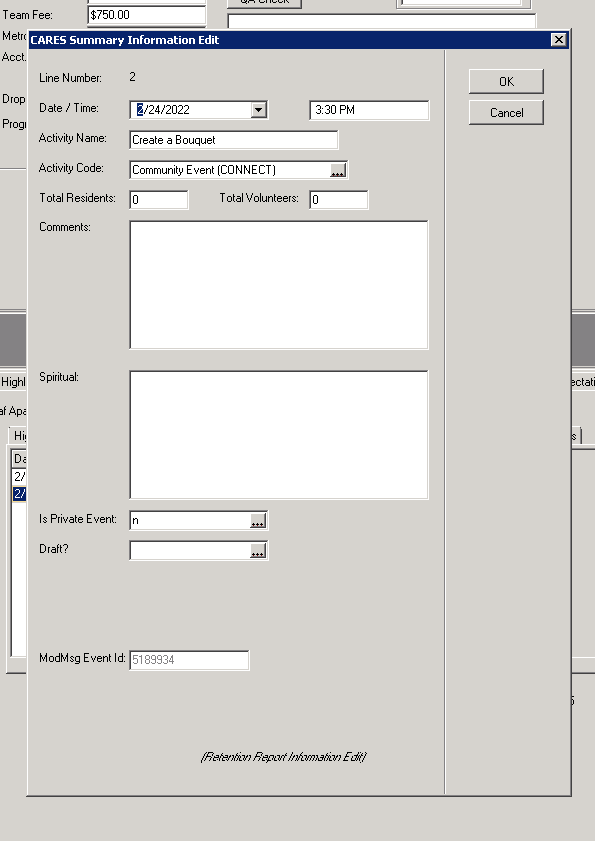The width and height of the screenshot is (595, 841).
Task: Click the 2/24/2022 date field
Action: tap(191, 110)
